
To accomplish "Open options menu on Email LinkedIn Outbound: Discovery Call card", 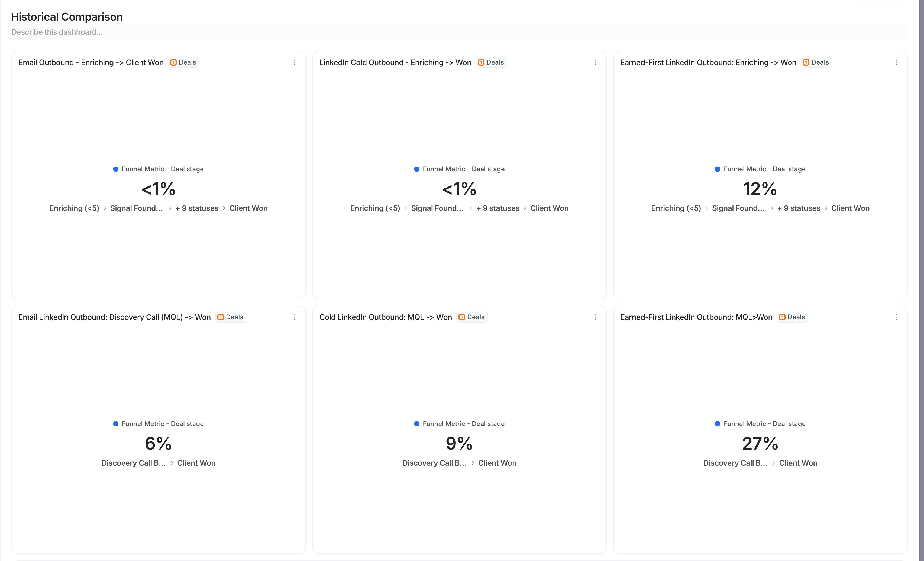I will 295,317.
